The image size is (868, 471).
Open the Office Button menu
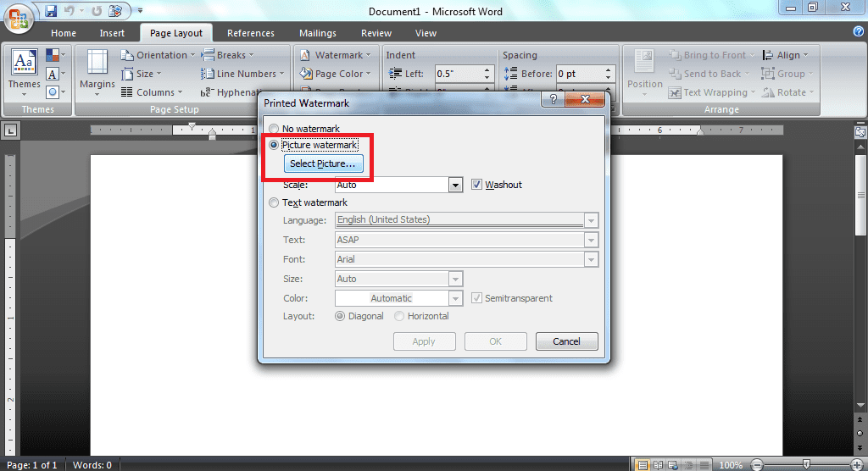pos(19,18)
